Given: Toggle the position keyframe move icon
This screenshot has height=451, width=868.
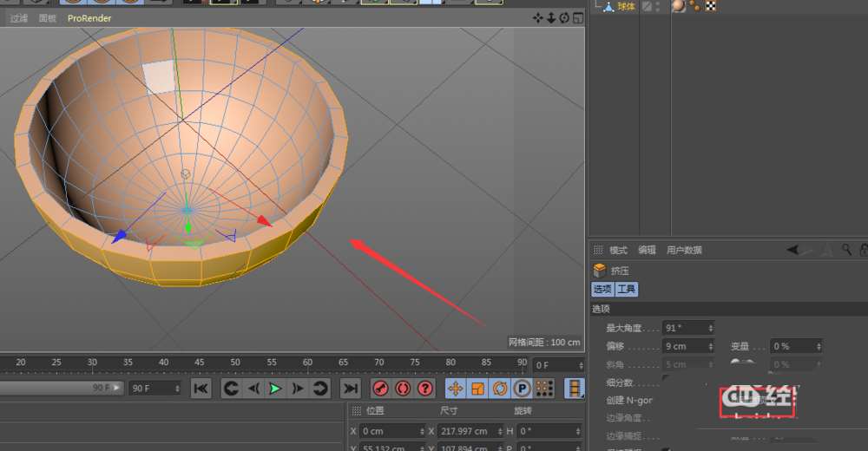Looking at the screenshot, I should click(x=455, y=389).
